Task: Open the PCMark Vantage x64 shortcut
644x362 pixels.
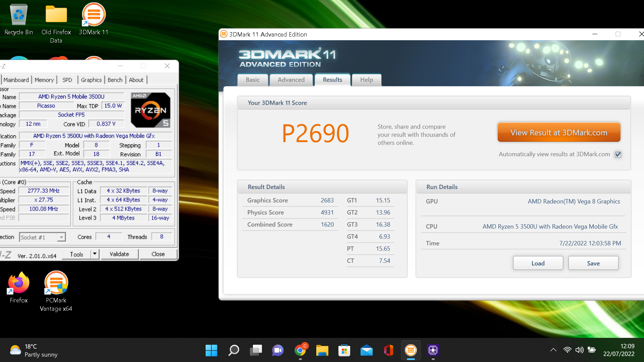Action: 56,292
